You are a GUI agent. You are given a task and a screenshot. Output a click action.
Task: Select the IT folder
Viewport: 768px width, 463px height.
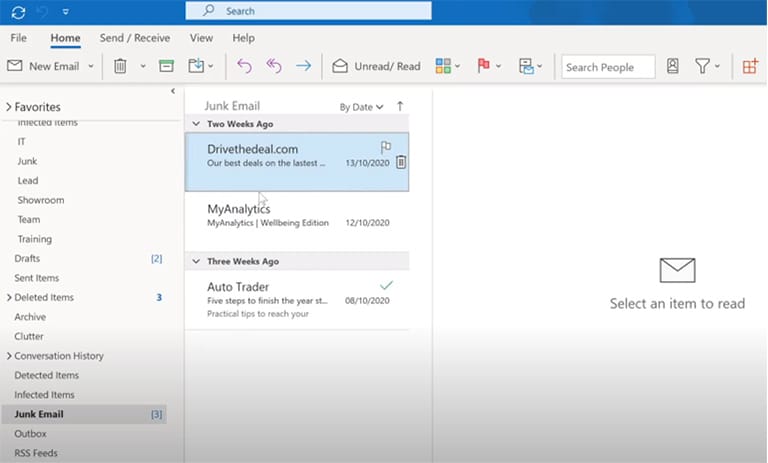tap(22, 142)
